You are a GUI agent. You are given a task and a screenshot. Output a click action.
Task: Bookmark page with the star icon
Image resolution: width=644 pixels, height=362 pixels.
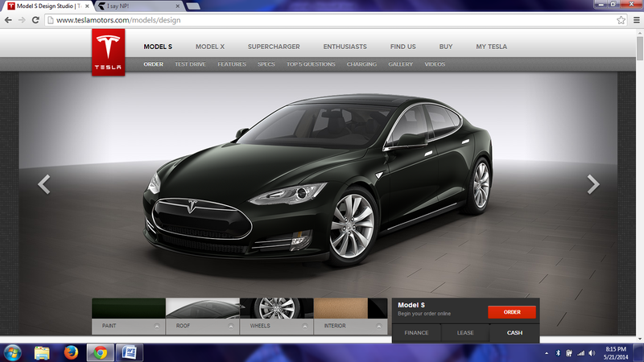(x=621, y=20)
